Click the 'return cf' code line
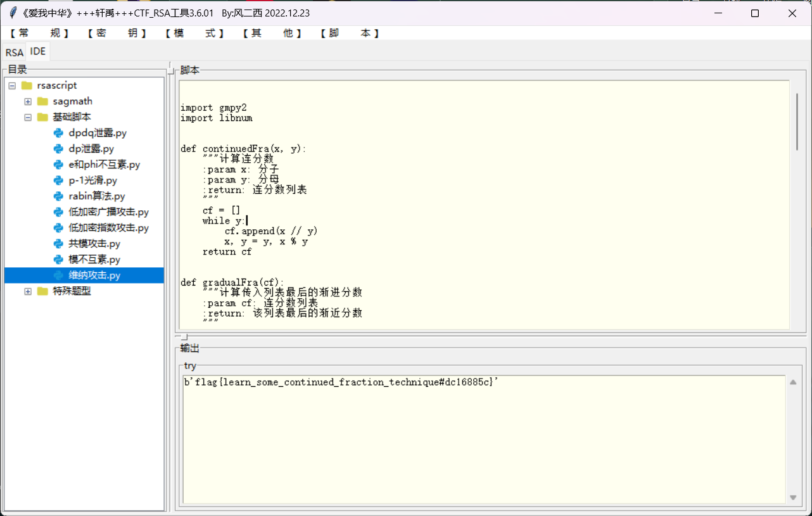The width and height of the screenshot is (812, 516). point(227,251)
